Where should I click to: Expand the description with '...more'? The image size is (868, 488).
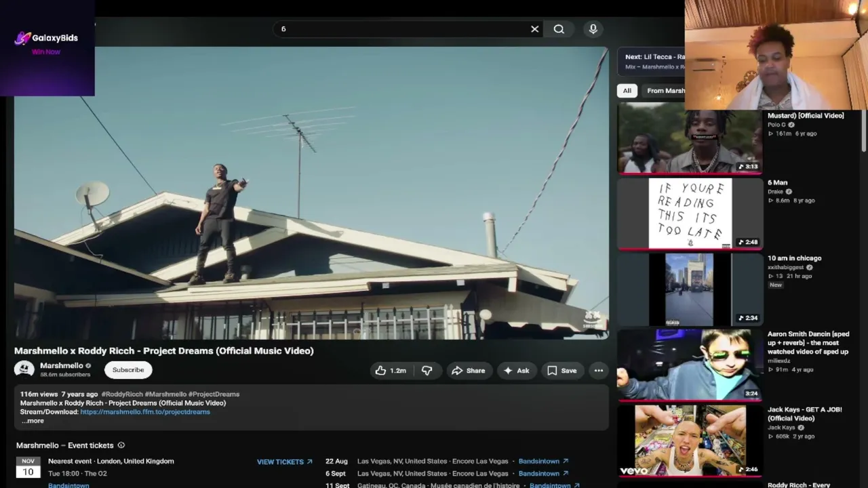coord(33,421)
